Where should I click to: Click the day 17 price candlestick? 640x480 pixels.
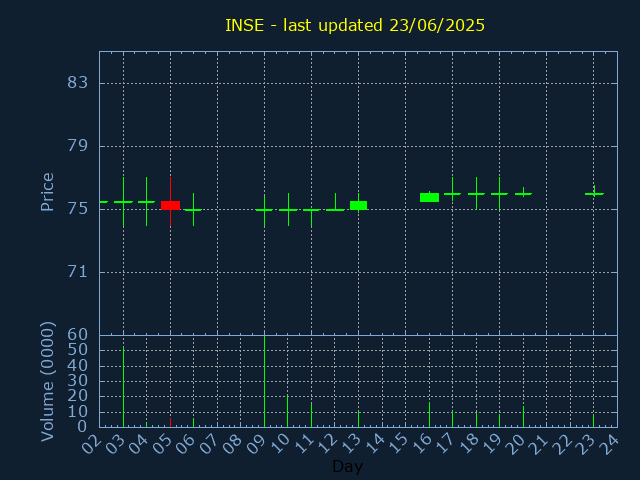(452, 194)
